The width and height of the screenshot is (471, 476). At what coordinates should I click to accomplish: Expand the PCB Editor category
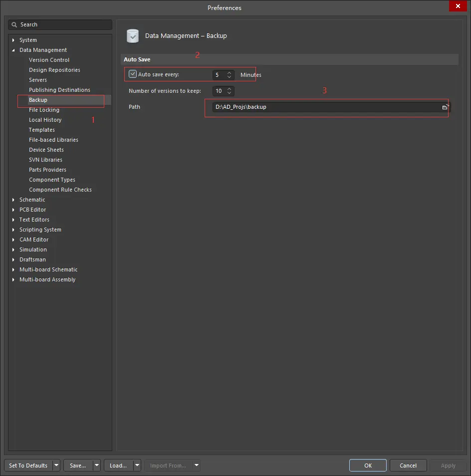tap(13, 210)
